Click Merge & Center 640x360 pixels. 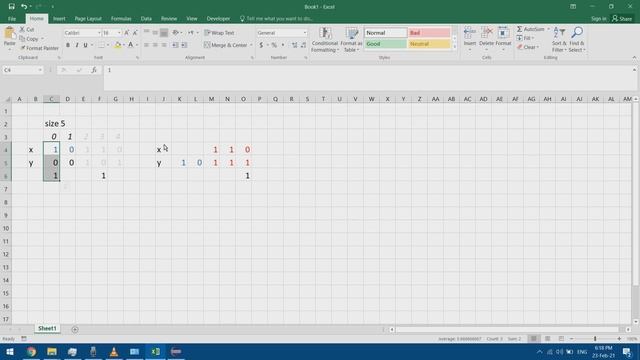pyautogui.click(x=226, y=45)
